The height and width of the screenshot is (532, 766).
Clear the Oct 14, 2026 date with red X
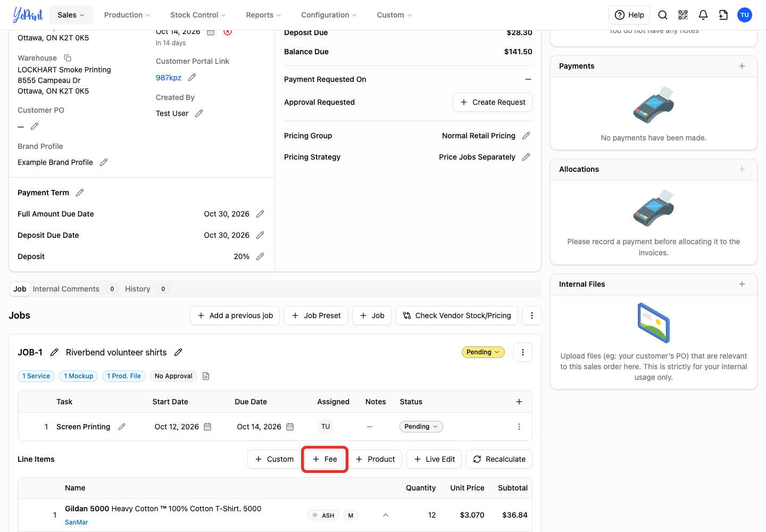coord(228,32)
